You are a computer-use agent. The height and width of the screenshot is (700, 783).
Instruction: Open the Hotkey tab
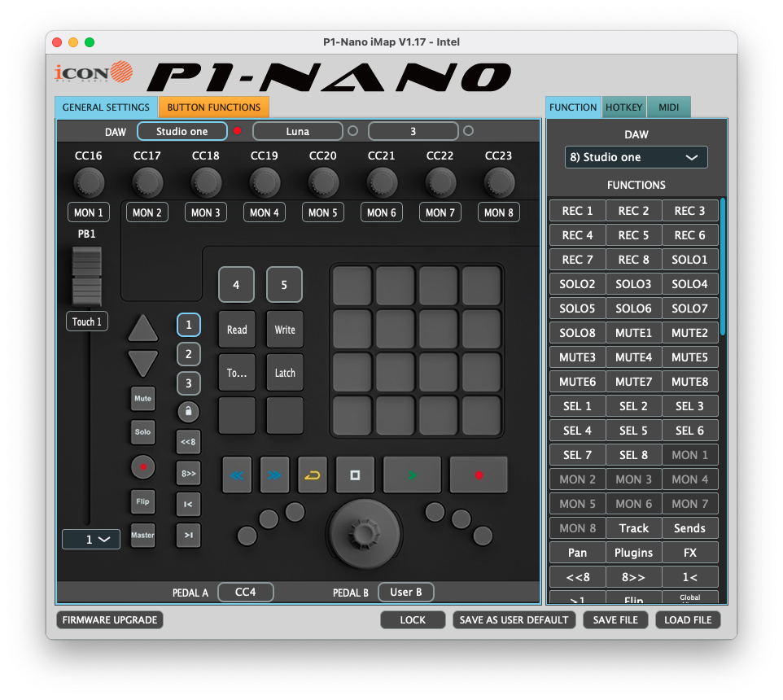click(x=624, y=107)
